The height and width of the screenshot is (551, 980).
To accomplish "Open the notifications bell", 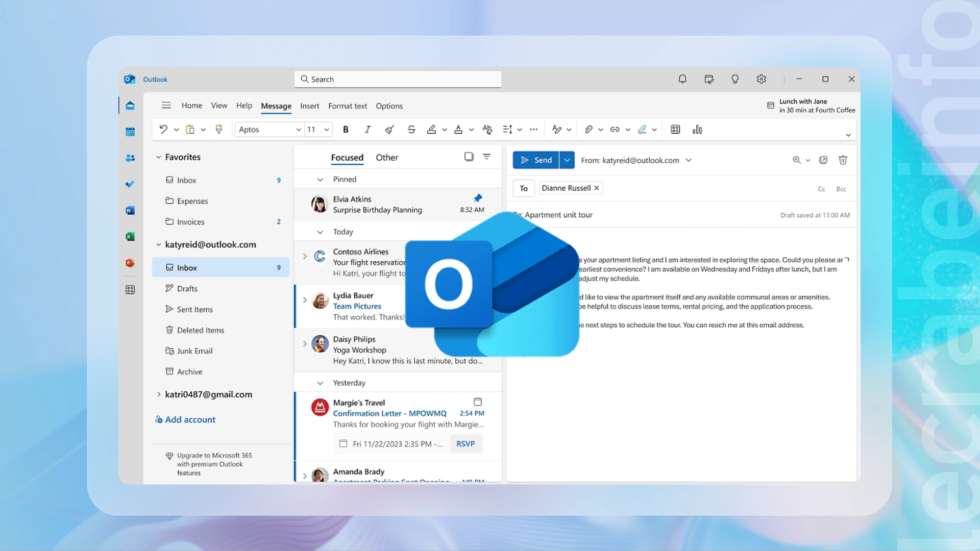I will click(x=682, y=79).
